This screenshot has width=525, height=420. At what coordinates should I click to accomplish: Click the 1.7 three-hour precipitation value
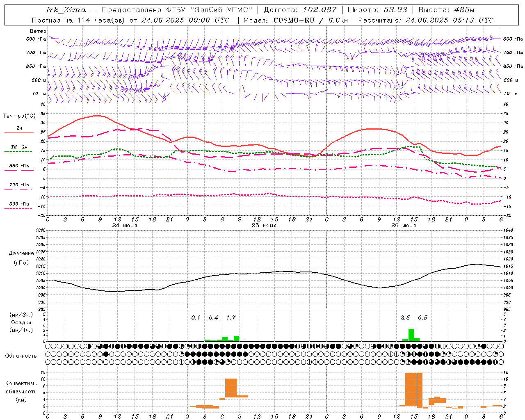point(231,318)
